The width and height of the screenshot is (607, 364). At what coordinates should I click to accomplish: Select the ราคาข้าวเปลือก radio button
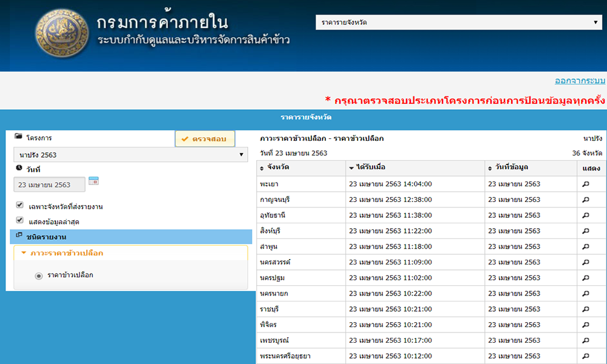click(x=39, y=276)
